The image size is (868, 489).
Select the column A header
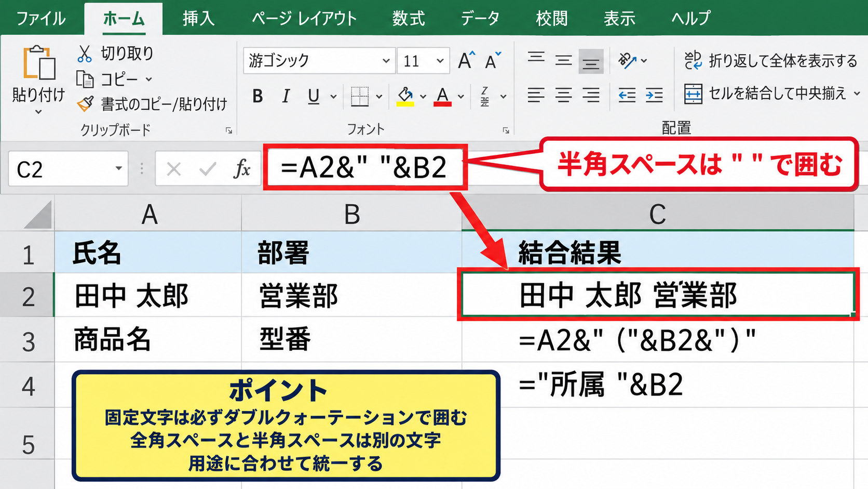(x=148, y=214)
